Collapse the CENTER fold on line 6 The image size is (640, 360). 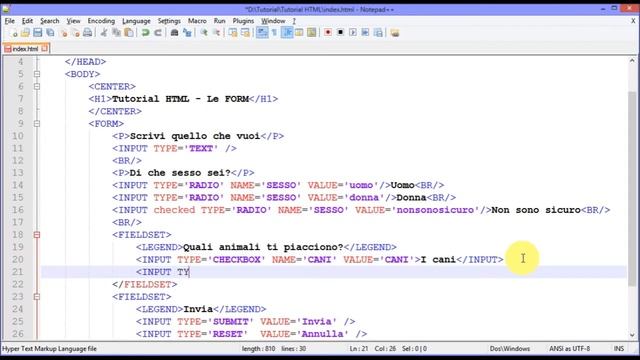(x=37, y=87)
